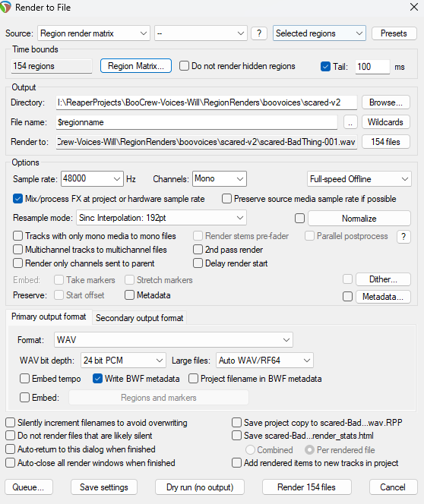Screen dimensions: 424x504
Task: Toggle Mix/process FX at project sample rate
Action: (x=17, y=199)
